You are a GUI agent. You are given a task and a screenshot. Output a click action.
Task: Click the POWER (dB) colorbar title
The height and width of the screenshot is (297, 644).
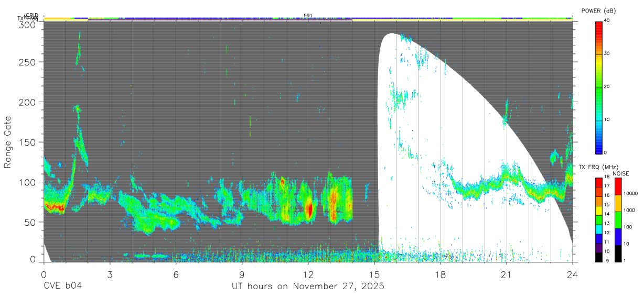tap(599, 10)
